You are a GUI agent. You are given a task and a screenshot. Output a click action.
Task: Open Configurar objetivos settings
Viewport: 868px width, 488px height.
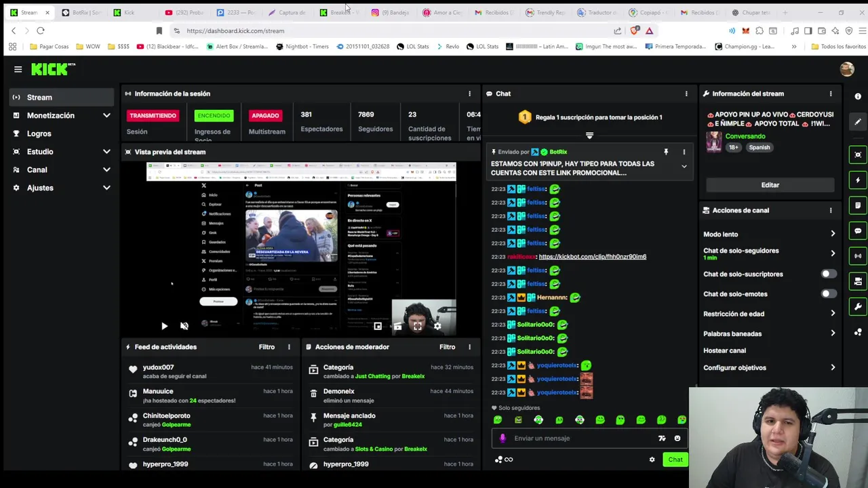click(770, 367)
